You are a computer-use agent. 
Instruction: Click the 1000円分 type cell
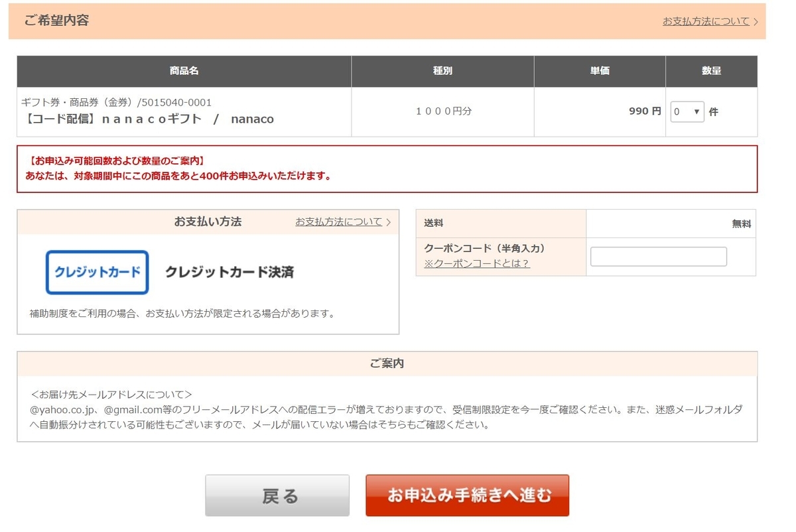444,111
